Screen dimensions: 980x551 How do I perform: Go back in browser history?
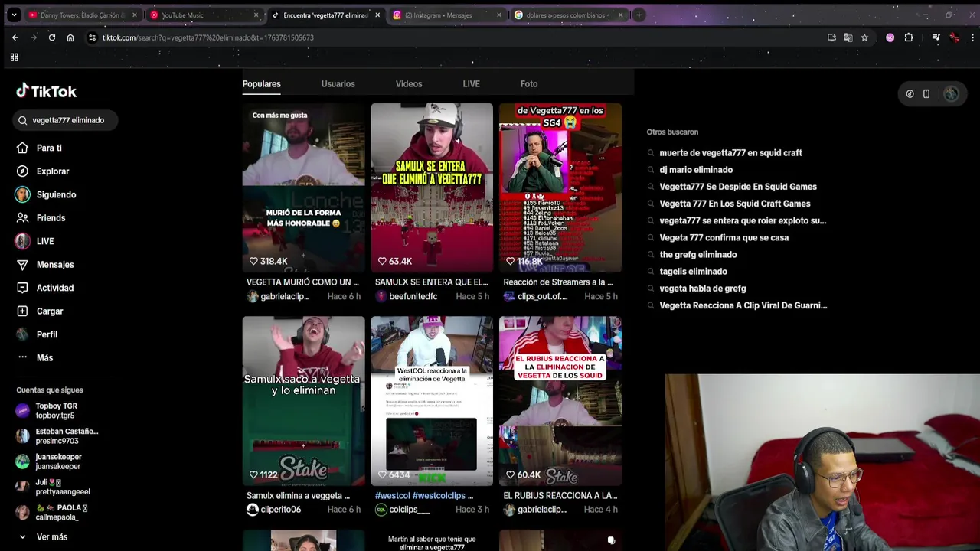click(15, 37)
